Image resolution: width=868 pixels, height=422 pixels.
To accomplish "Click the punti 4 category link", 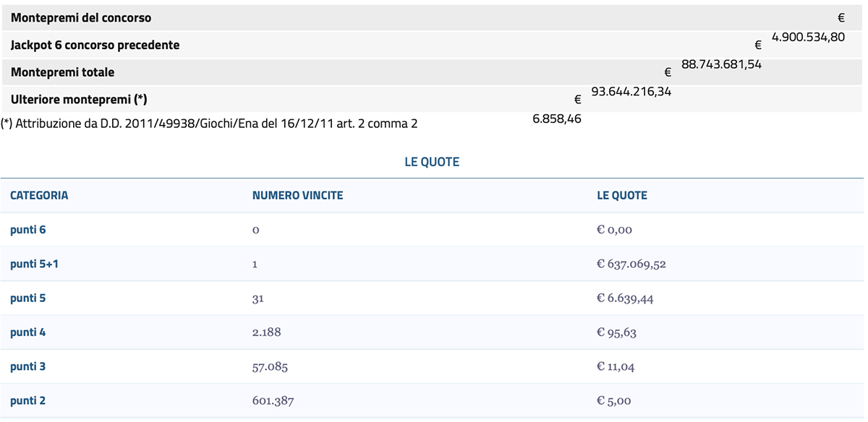I will coord(27,332).
